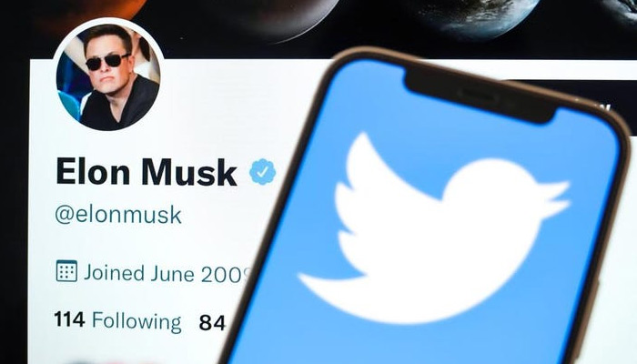The width and height of the screenshot is (637, 364).
Task: Select the @elonmusk handle text
Action: click(118, 215)
